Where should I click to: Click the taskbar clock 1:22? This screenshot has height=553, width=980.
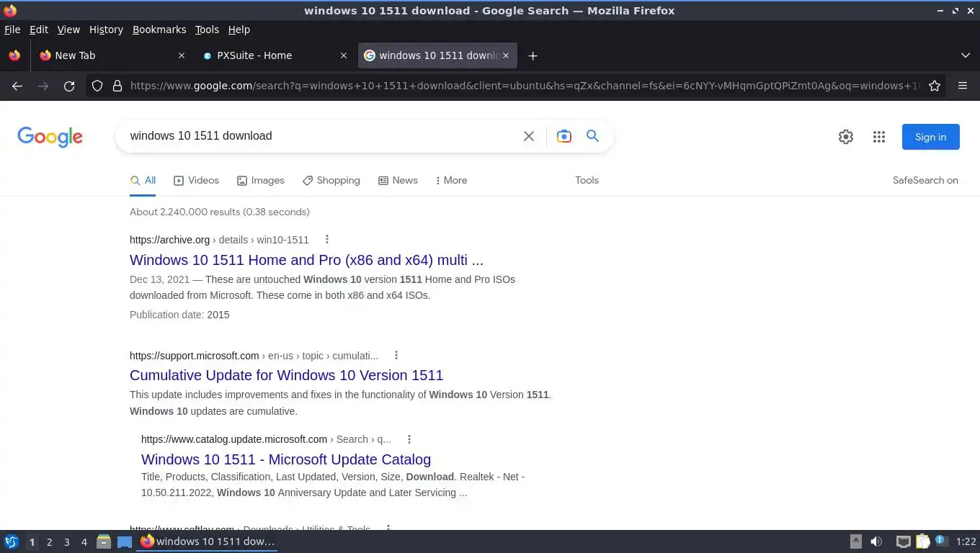point(966,541)
